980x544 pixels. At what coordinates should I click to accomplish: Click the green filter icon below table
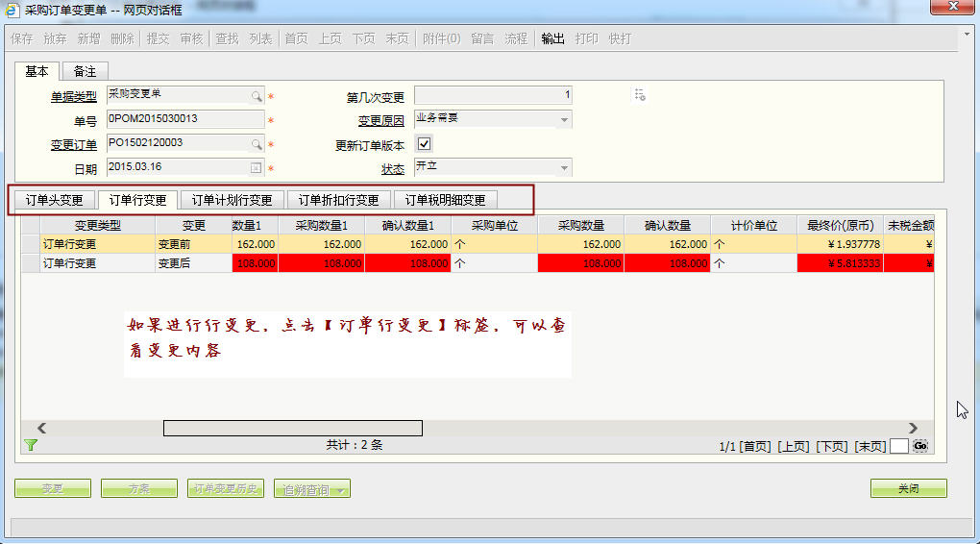(x=31, y=445)
